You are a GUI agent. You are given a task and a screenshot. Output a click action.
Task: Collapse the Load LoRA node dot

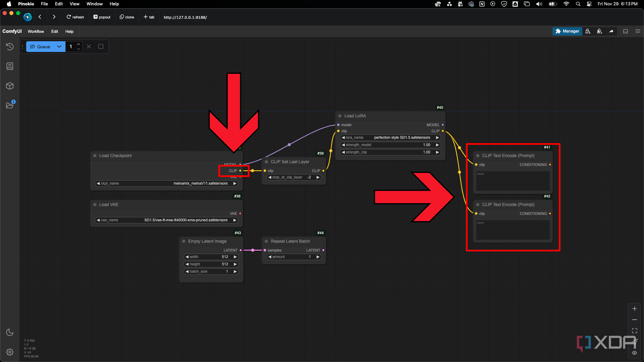[x=340, y=116]
